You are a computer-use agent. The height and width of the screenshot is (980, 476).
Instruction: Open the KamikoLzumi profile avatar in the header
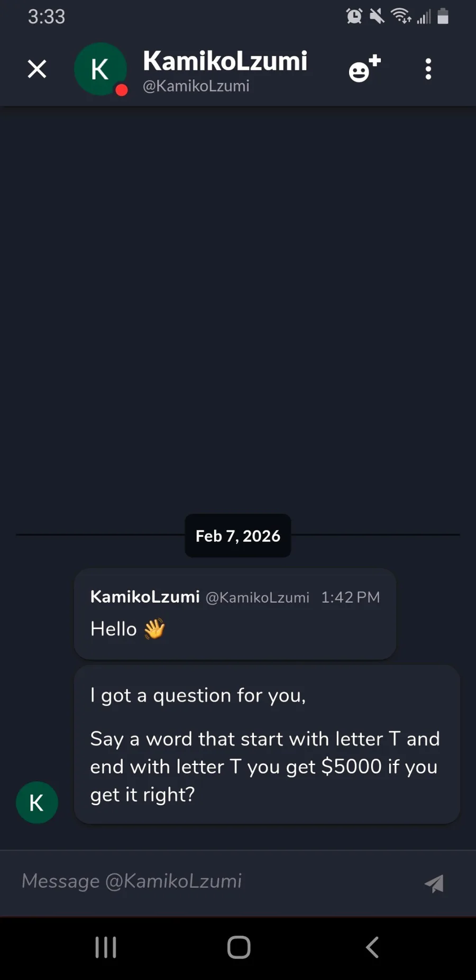pyautogui.click(x=100, y=69)
